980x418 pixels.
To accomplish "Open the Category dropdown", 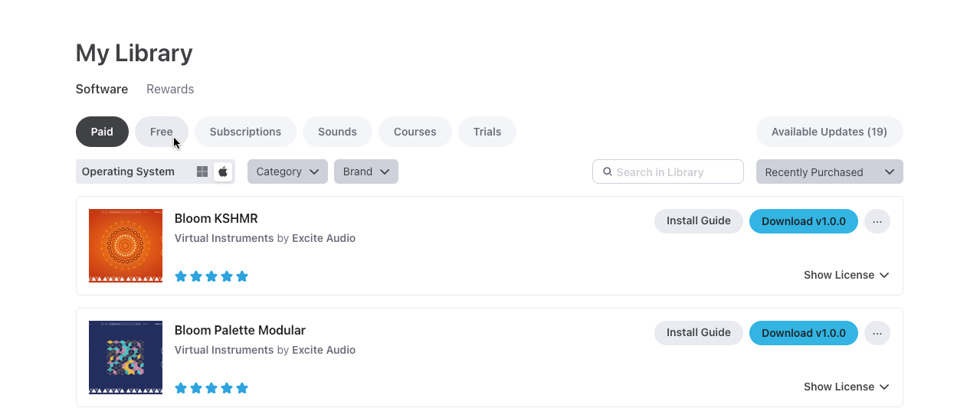I will coord(287,171).
